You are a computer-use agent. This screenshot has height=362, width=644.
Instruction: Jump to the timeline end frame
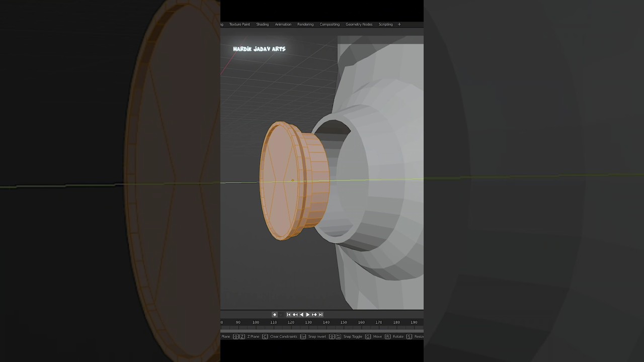[x=321, y=315]
